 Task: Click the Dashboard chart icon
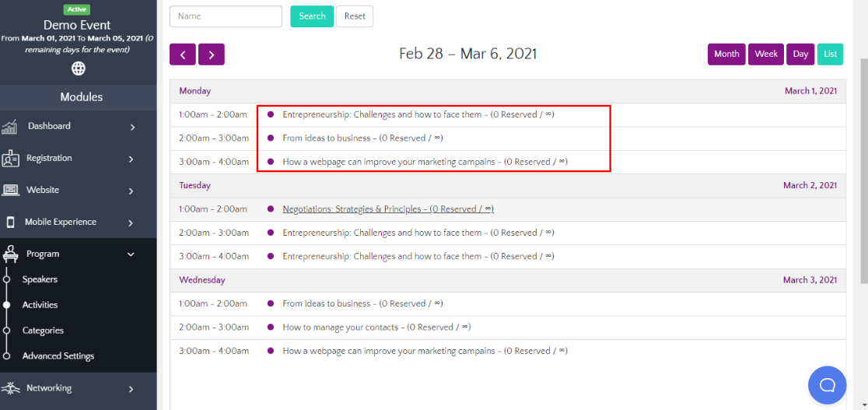click(9, 127)
